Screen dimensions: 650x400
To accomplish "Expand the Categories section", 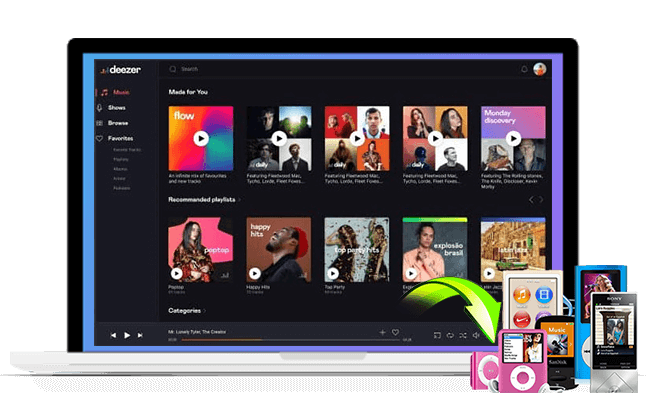I will [x=187, y=310].
